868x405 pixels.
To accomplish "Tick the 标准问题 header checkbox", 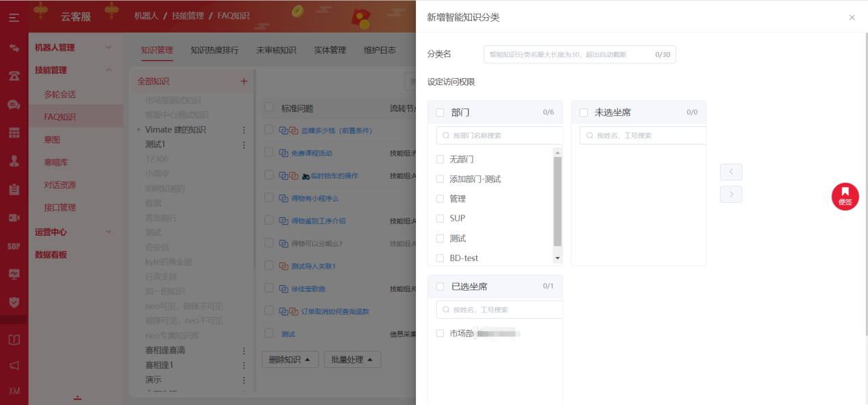I will (x=269, y=108).
